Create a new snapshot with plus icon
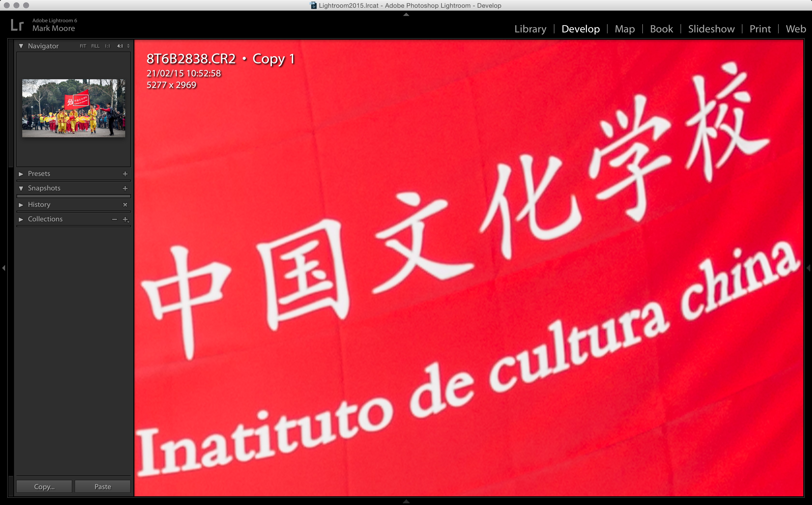This screenshot has height=505, width=812. 125,188
